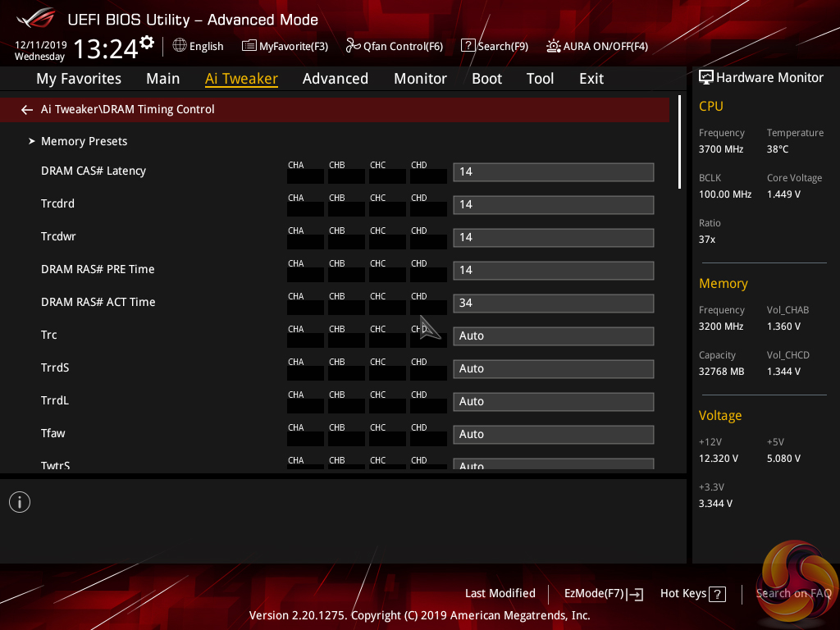840x630 pixels.
Task: Click the Last Modified button
Action: [500, 594]
